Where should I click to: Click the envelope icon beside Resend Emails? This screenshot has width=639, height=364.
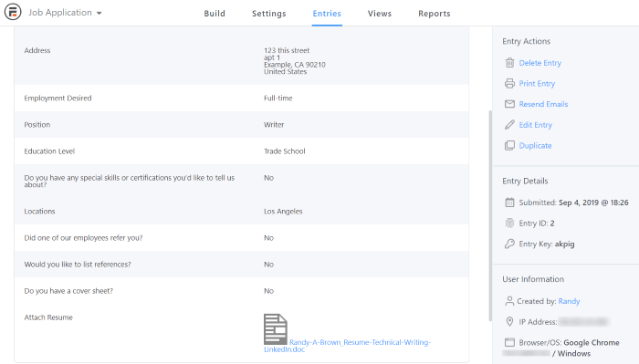[509, 104]
